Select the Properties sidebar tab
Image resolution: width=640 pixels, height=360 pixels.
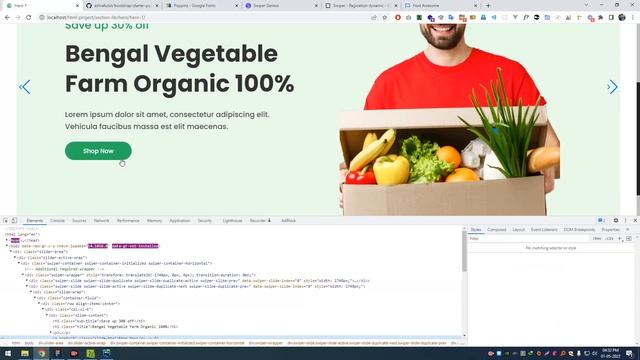coord(611,230)
